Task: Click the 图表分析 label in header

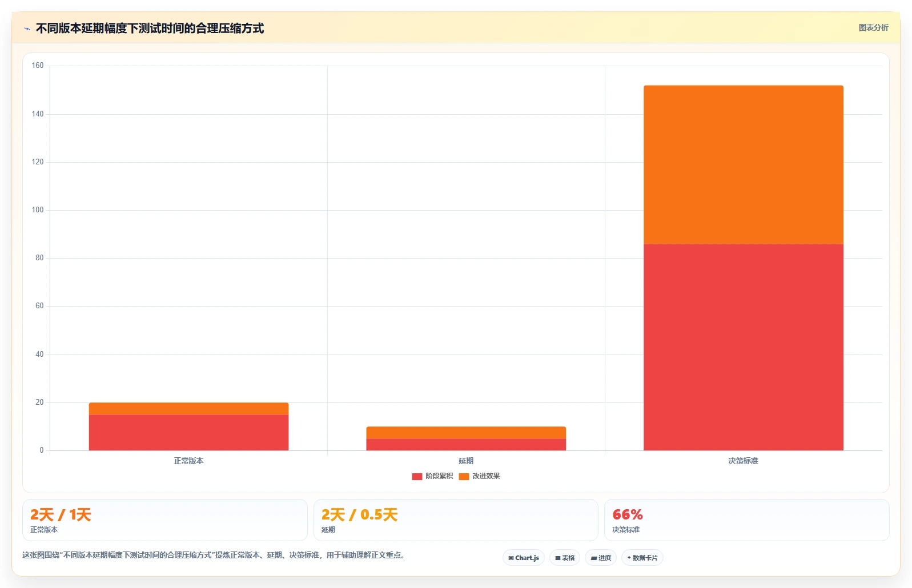Action: click(x=873, y=27)
